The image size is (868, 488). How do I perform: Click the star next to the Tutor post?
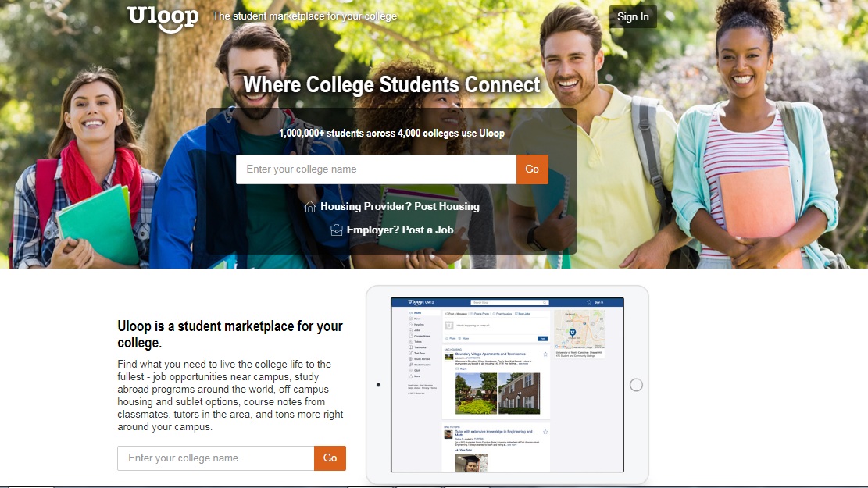(545, 432)
